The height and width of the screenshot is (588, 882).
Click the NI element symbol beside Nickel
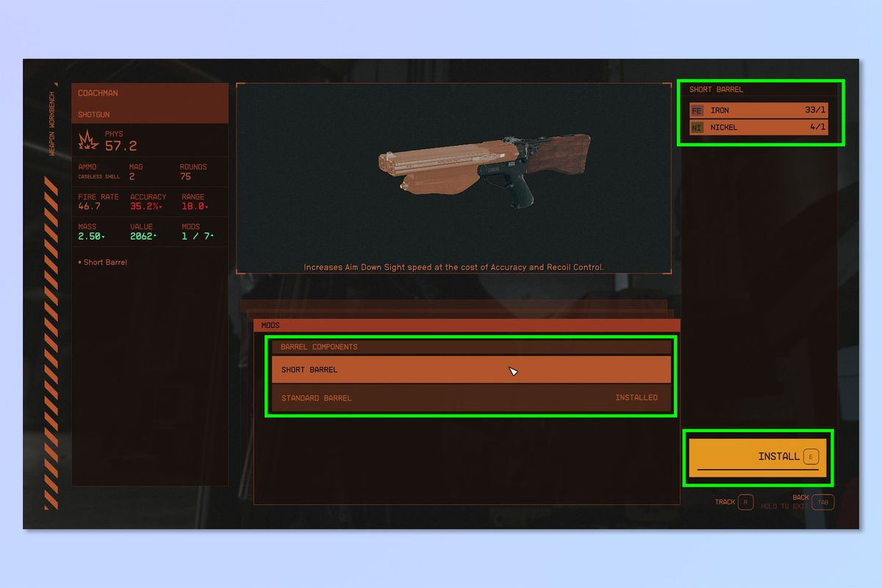click(696, 127)
